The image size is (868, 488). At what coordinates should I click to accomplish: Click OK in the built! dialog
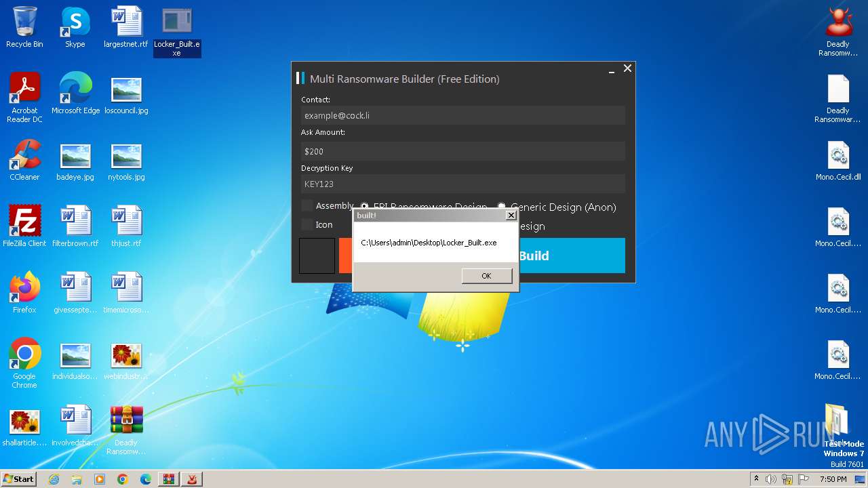pyautogui.click(x=486, y=276)
